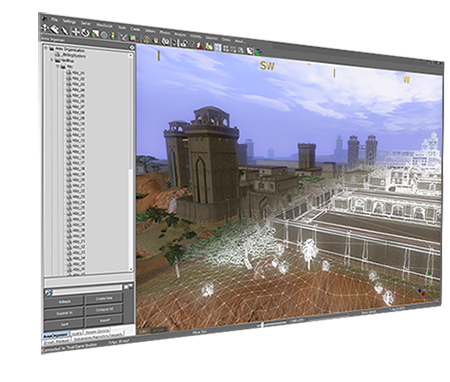Click the slider handle in bottom status bar

pos(262,324)
